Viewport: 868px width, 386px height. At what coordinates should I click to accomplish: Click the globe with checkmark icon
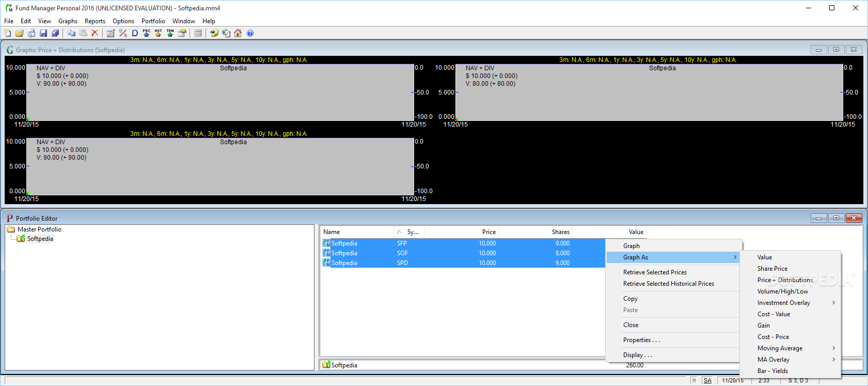click(226, 33)
